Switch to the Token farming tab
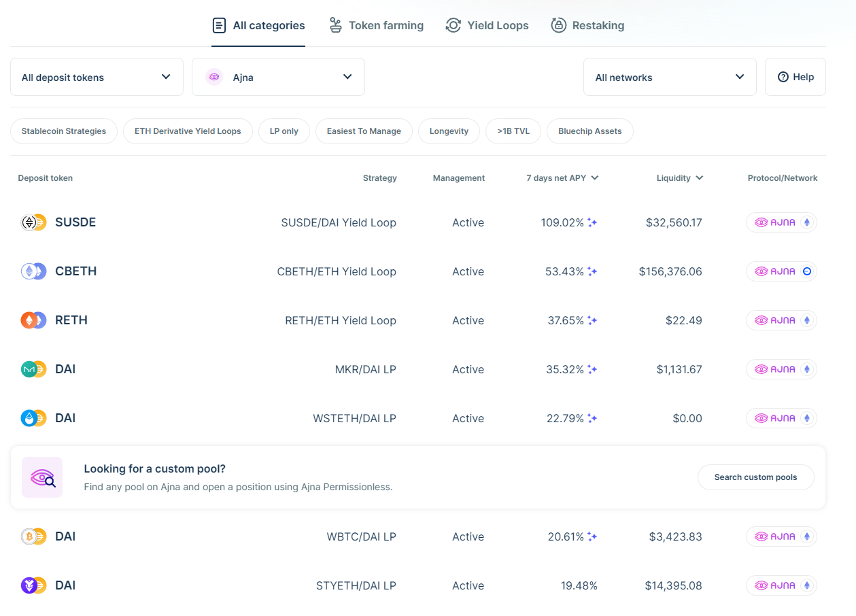 tap(376, 26)
